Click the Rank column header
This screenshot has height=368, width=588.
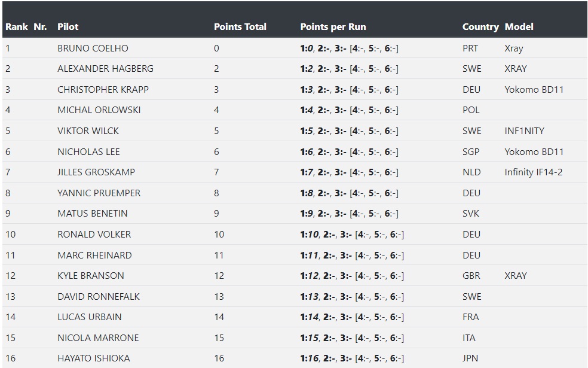click(17, 27)
